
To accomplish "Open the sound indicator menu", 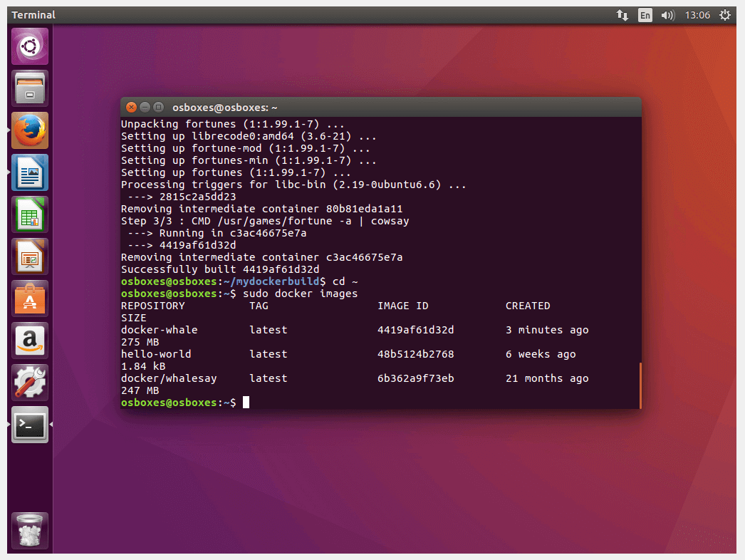I will pyautogui.click(x=667, y=14).
